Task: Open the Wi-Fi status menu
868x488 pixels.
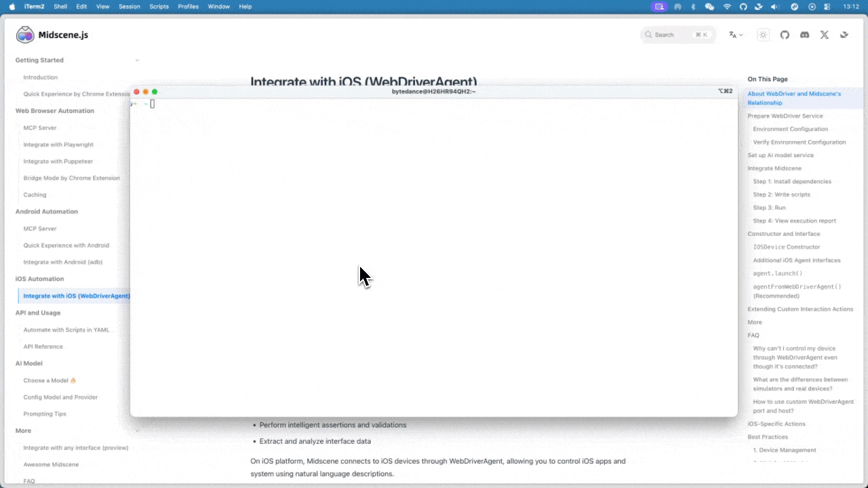Action: point(727,6)
